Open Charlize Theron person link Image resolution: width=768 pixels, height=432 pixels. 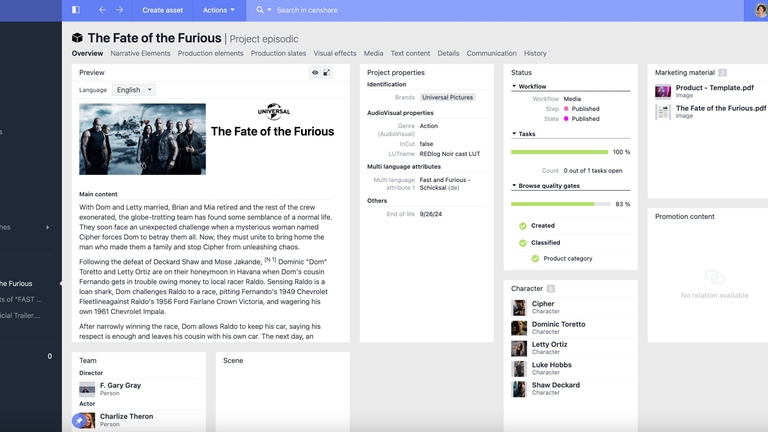126,416
